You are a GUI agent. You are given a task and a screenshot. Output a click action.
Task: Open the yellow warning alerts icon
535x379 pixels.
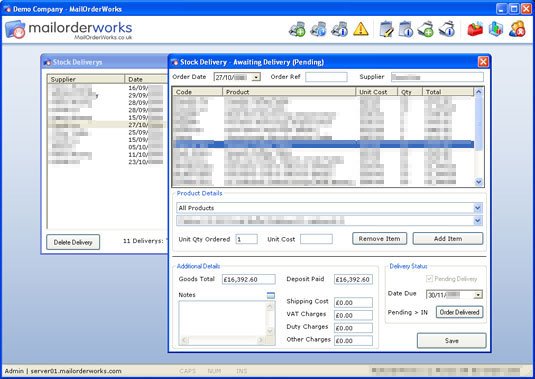360,29
